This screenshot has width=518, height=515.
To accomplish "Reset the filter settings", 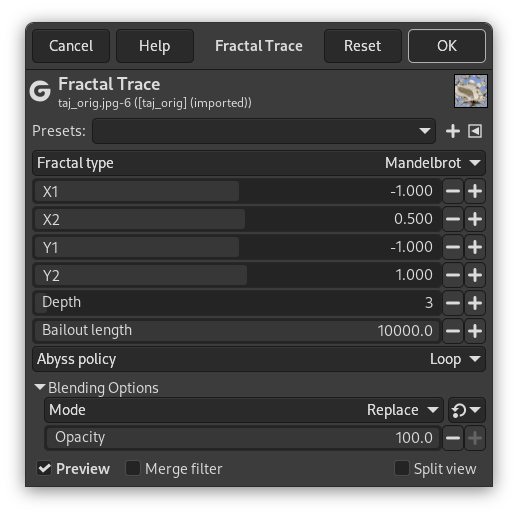I will point(363,46).
